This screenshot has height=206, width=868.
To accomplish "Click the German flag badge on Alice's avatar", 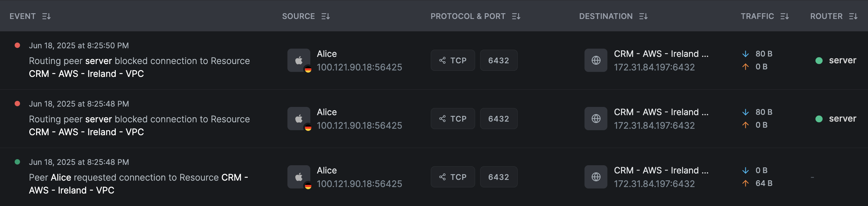I will pyautogui.click(x=309, y=69).
